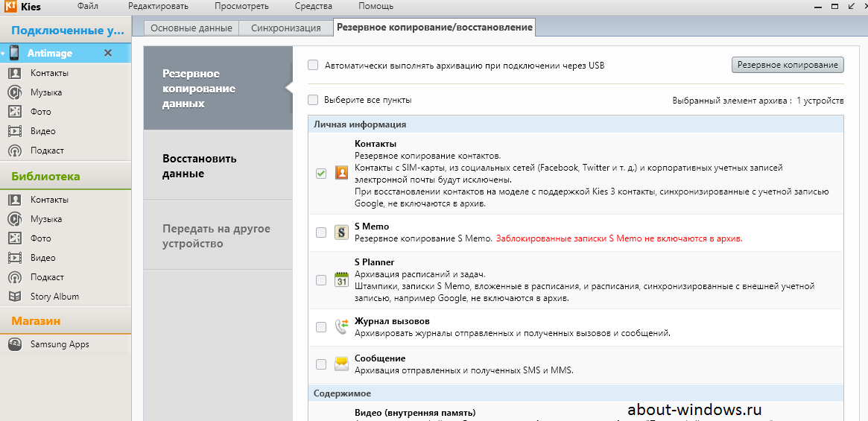868x421 pixels.
Task: Click the Журнал вызовов phone icon
Action: click(x=341, y=327)
